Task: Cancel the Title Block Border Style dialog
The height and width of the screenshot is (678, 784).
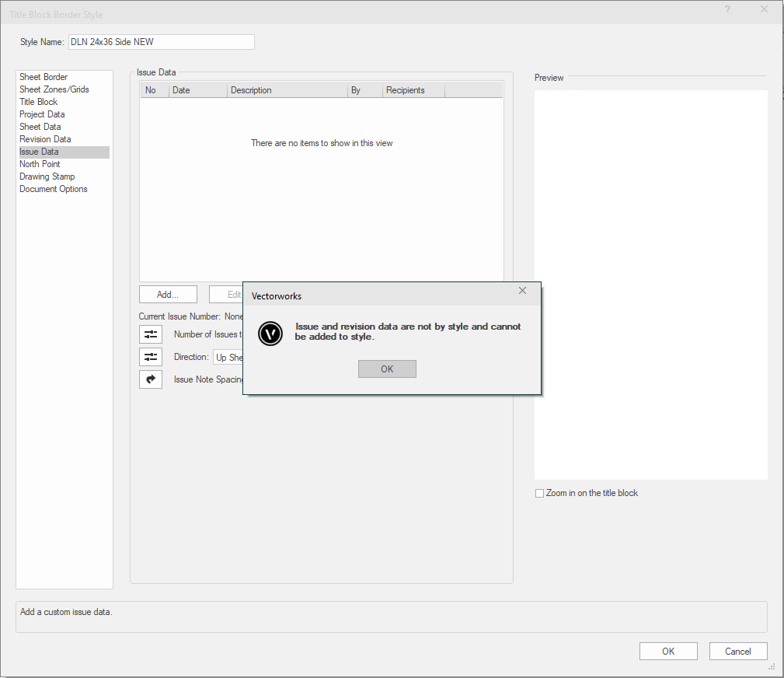Action: click(x=737, y=651)
